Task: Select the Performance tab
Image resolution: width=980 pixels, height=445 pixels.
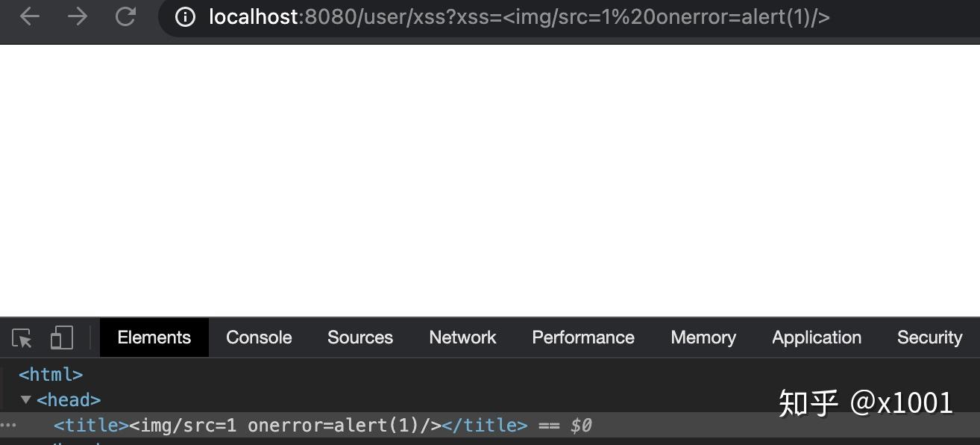Action: 582,337
